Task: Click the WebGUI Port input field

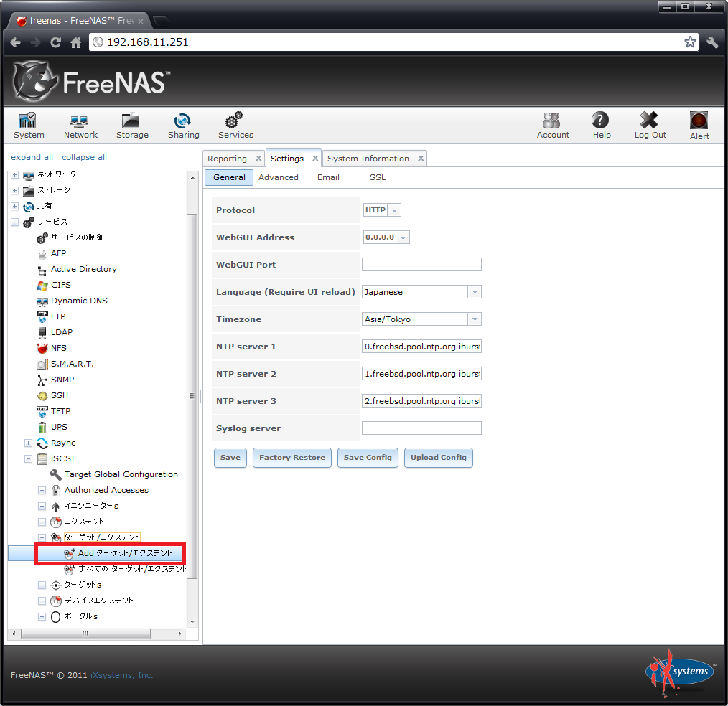Action: pos(421,265)
